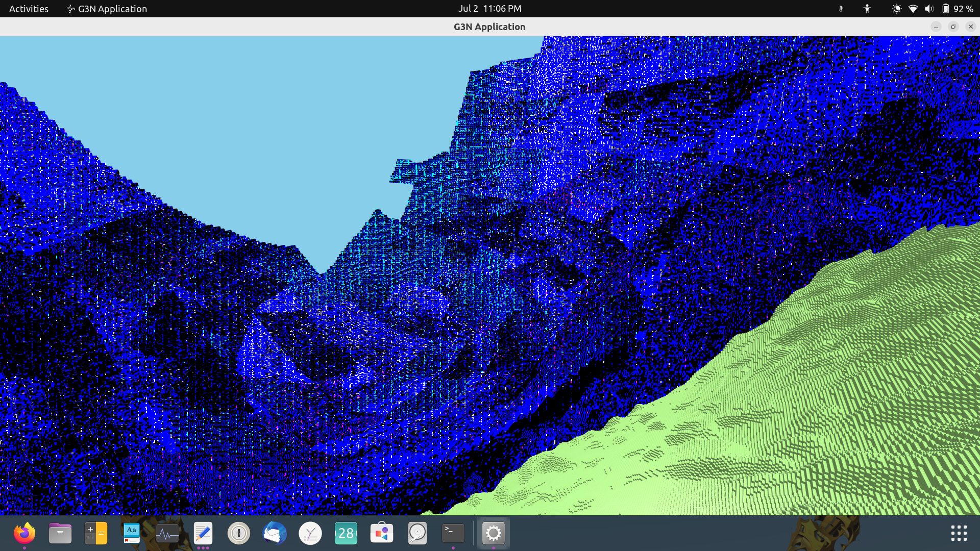Viewport: 980px width, 551px height.
Task: Open the Text Editor icon
Action: coord(203,534)
